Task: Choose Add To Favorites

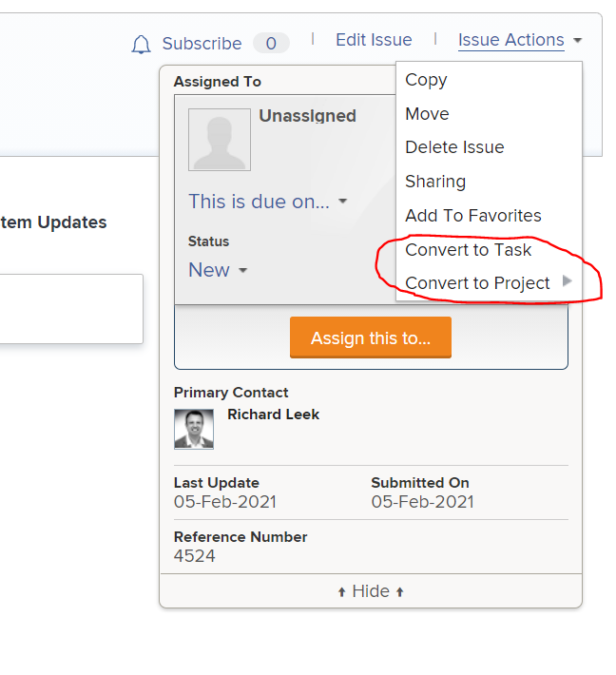Action: pos(473,215)
